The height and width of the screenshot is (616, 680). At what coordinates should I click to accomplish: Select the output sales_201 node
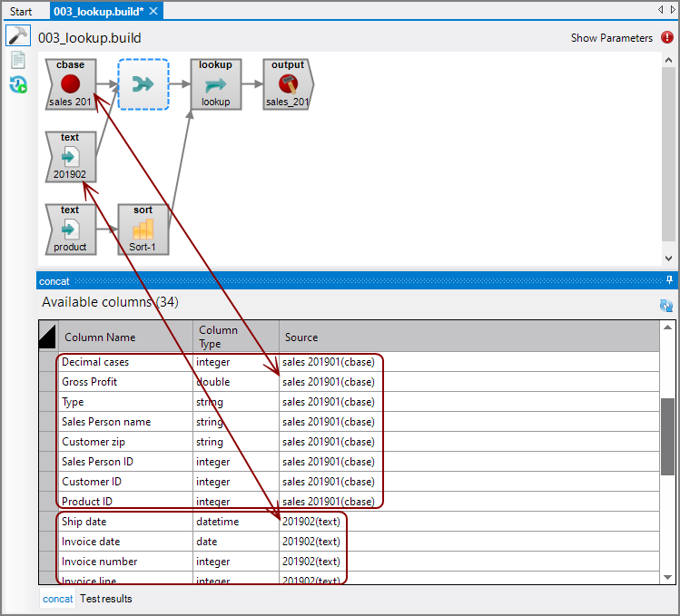287,84
